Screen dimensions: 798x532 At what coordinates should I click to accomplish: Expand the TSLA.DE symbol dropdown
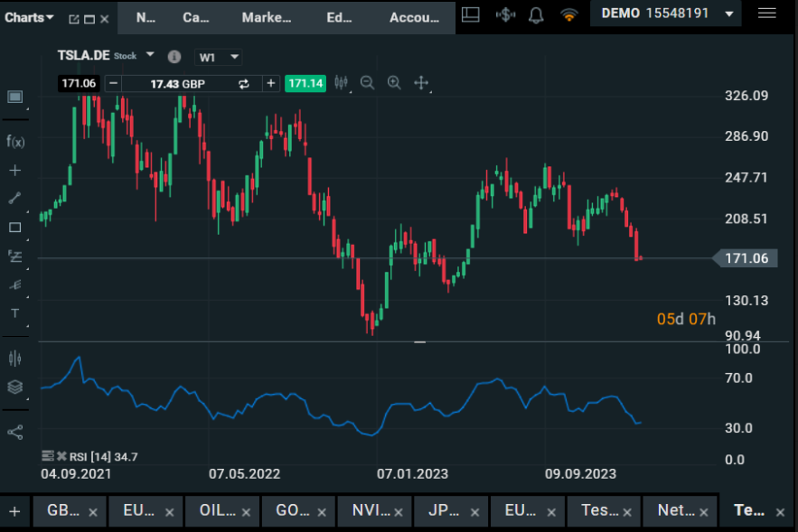coord(150,55)
